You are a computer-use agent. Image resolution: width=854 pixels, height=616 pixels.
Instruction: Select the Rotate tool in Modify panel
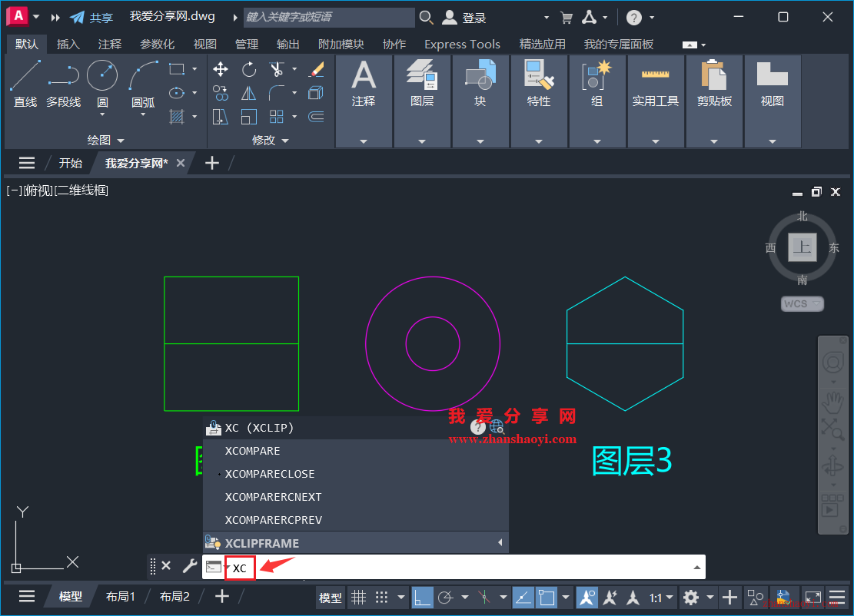pos(249,69)
